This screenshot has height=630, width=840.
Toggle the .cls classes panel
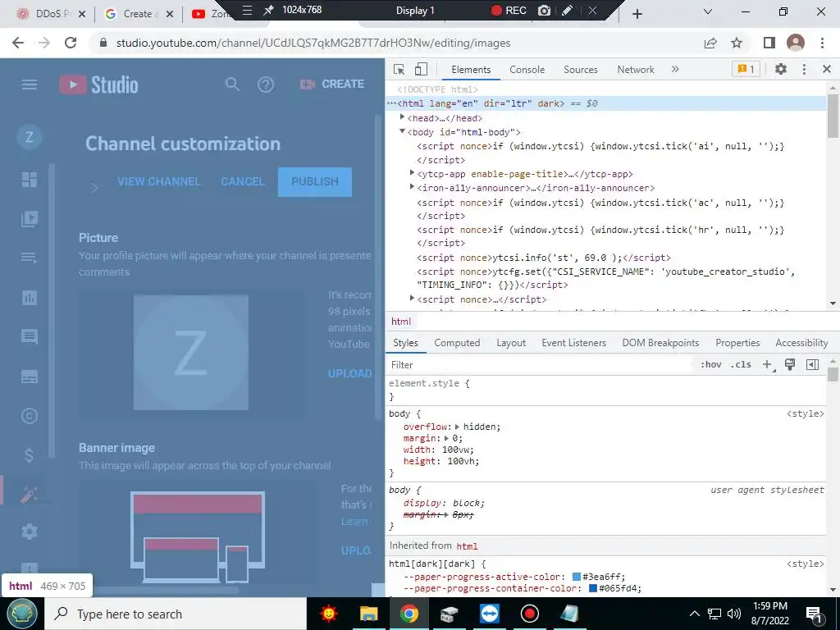[741, 365]
